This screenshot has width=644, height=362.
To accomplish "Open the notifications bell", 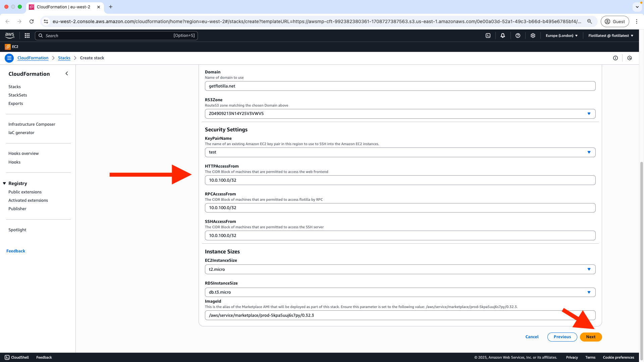I will [x=503, y=36].
